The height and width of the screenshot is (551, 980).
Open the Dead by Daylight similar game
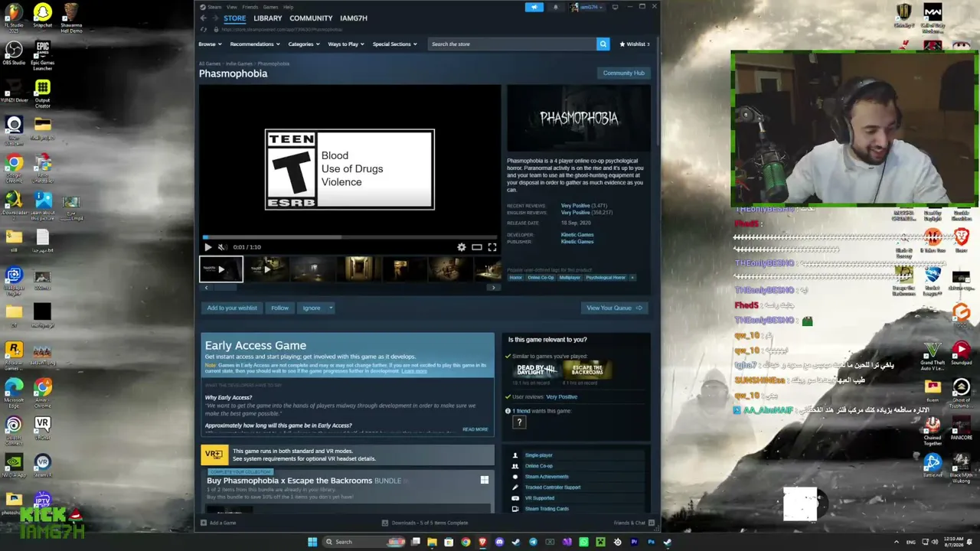(x=536, y=370)
